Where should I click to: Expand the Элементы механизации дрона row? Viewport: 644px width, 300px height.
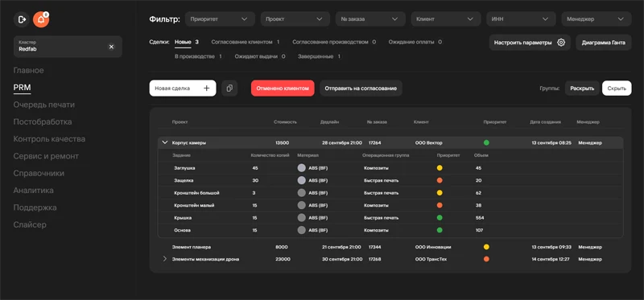point(165,259)
